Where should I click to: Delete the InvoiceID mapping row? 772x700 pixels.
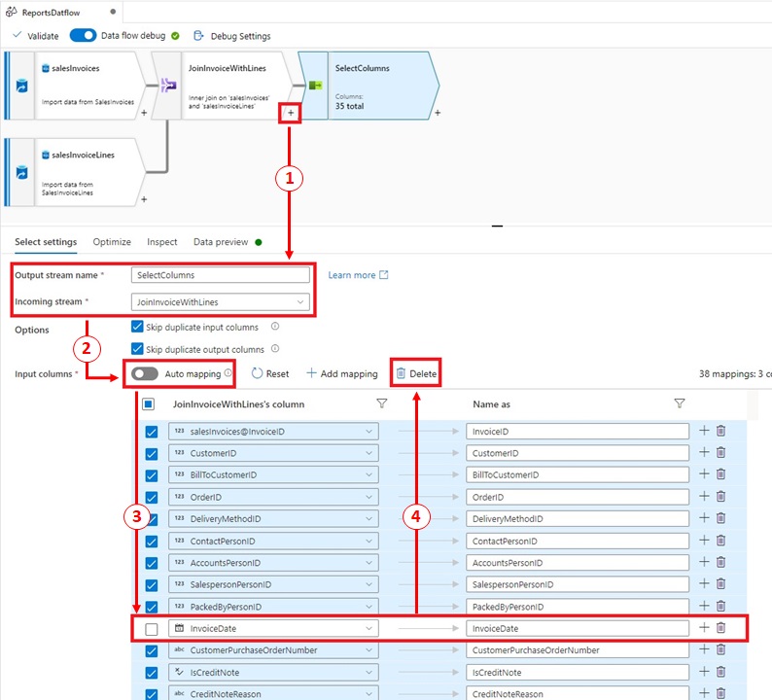(720, 431)
